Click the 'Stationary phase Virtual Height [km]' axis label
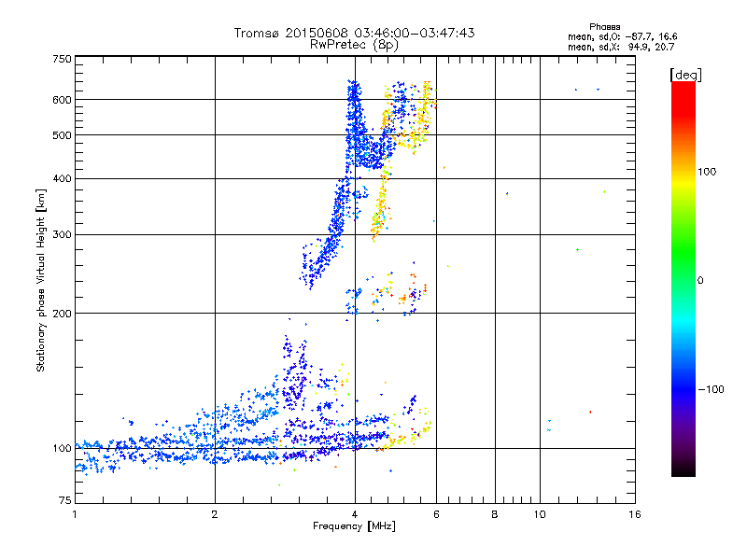Screen dimensions: 747x560 40,281
